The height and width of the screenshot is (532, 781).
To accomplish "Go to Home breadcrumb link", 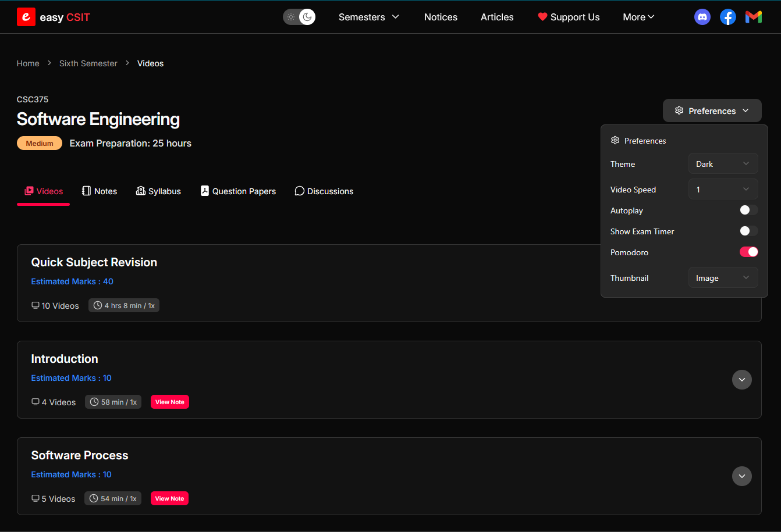I will (x=28, y=63).
